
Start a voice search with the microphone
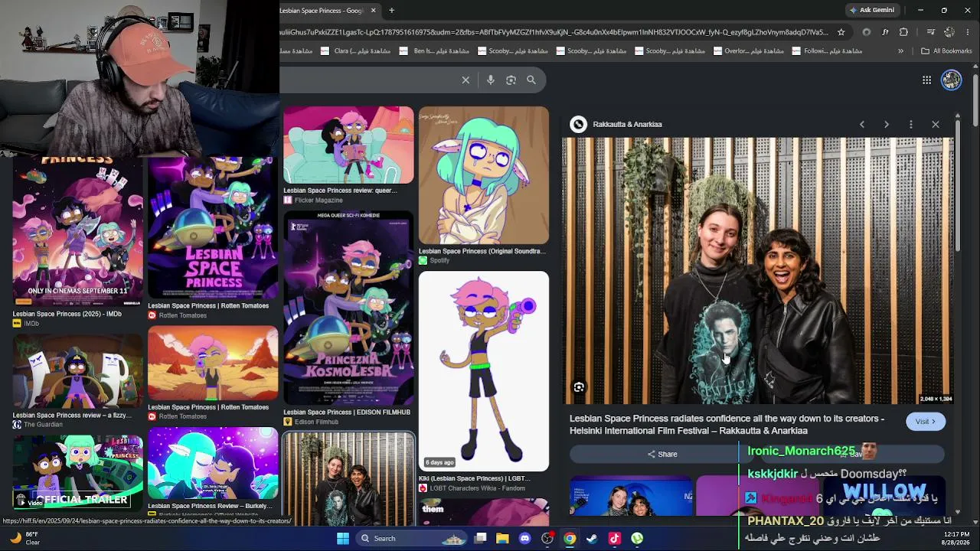[491, 80]
